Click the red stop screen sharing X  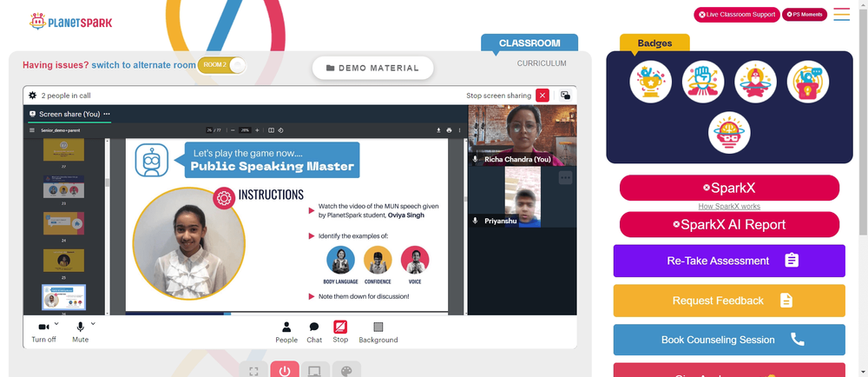[x=542, y=96]
